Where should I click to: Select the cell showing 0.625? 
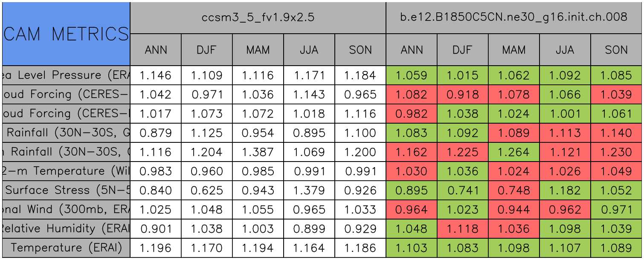207,191
